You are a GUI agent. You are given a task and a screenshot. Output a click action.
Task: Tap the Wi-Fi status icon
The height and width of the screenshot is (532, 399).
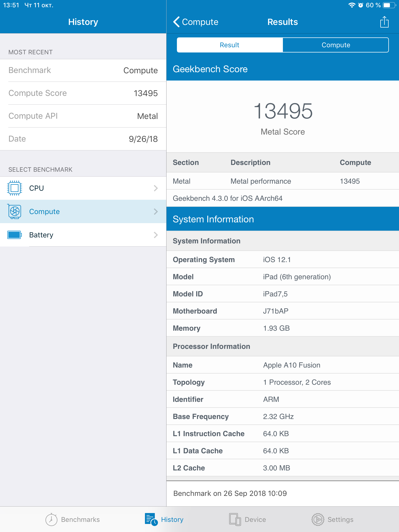coord(352,5)
